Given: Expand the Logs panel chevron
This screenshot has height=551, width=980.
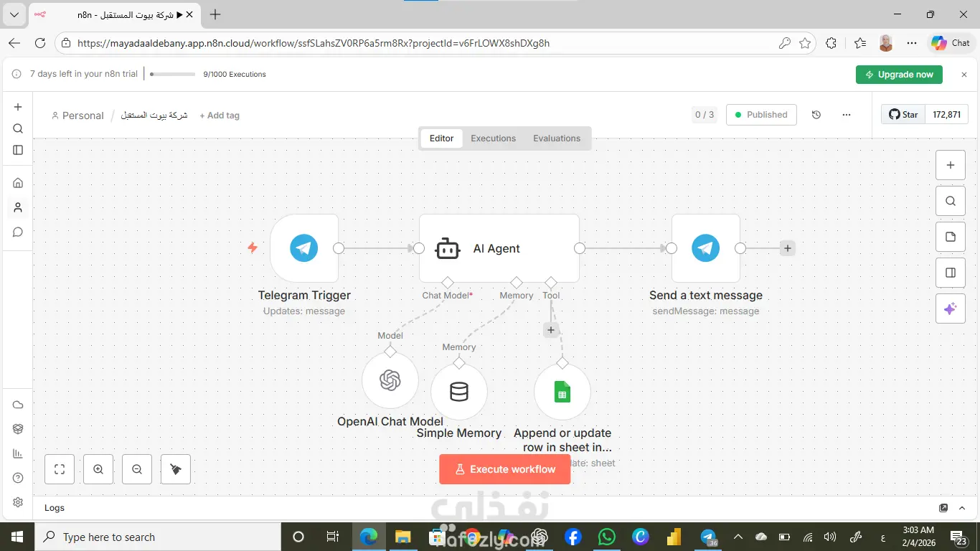Looking at the screenshot, I should (x=963, y=508).
